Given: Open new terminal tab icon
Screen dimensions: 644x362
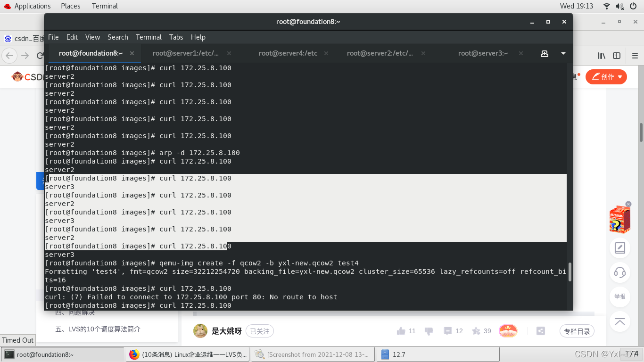Looking at the screenshot, I should click(x=545, y=54).
